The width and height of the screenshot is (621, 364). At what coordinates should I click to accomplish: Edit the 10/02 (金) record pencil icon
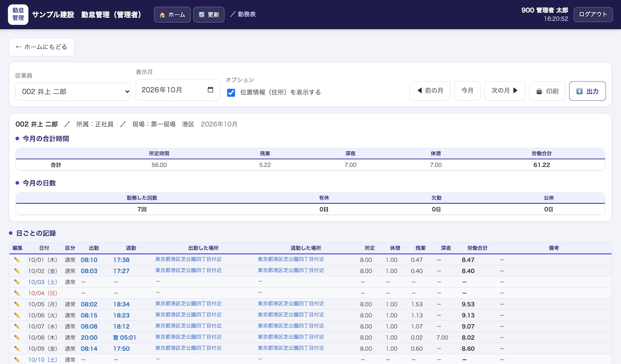tap(17, 271)
